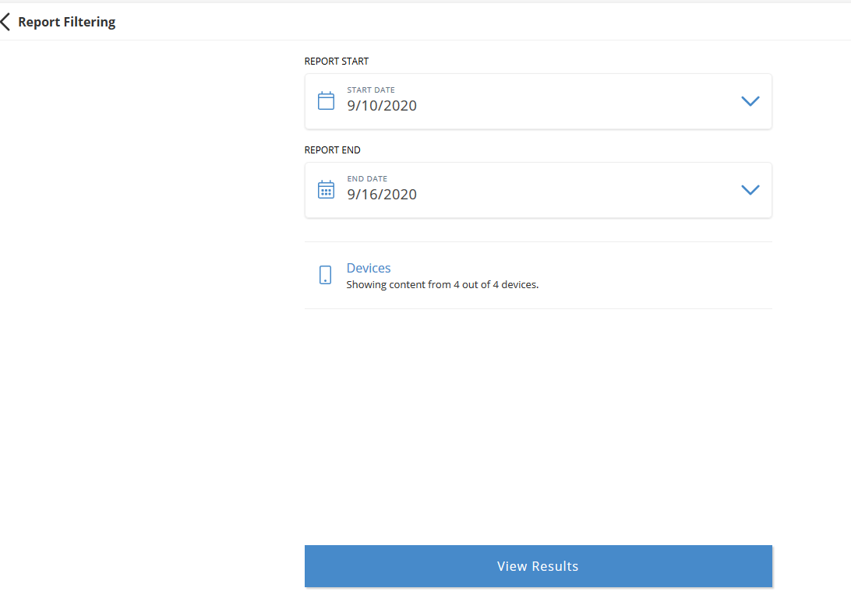This screenshot has width=851, height=616.
Task: Expand the End Date dropdown chevron
Action: [750, 190]
